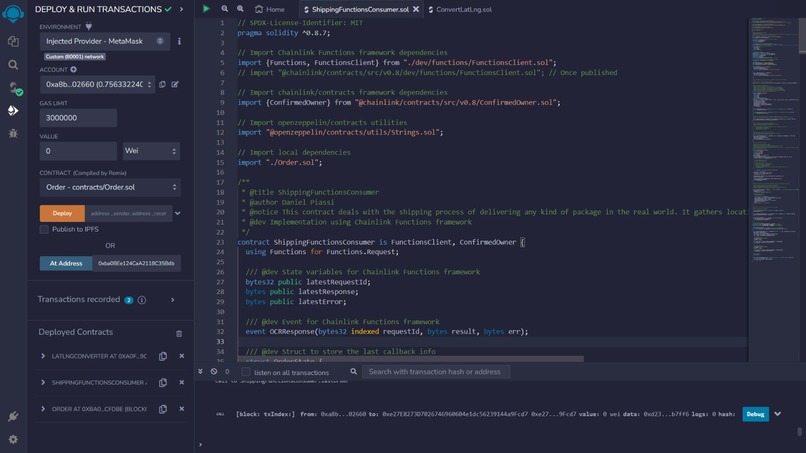Screen dimensions: 806x453
Task: Click the At Address button
Action: pyautogui.click(x=66, y=263)
